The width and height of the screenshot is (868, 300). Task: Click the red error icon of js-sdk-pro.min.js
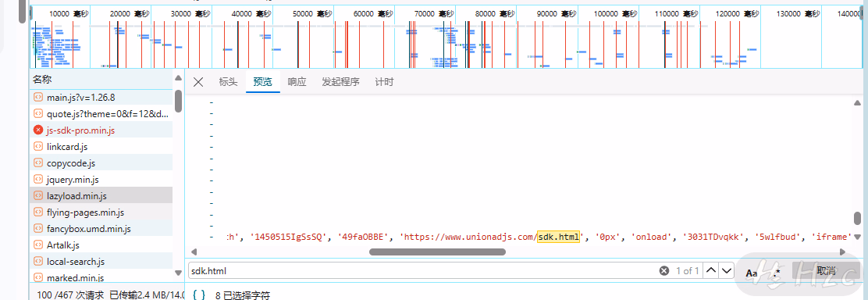pos(38,130)
